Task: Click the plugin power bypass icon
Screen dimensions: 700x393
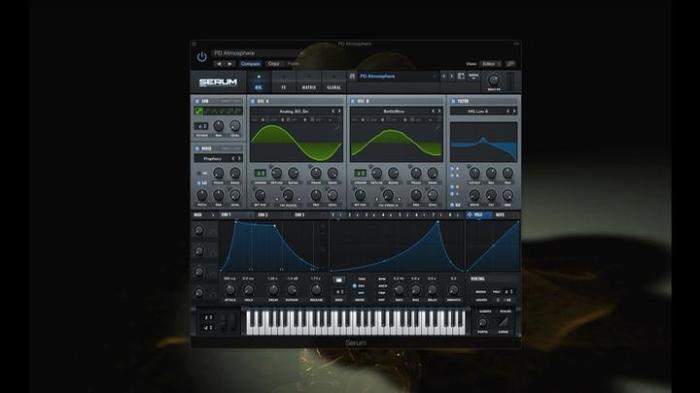Action: [201, 57]
